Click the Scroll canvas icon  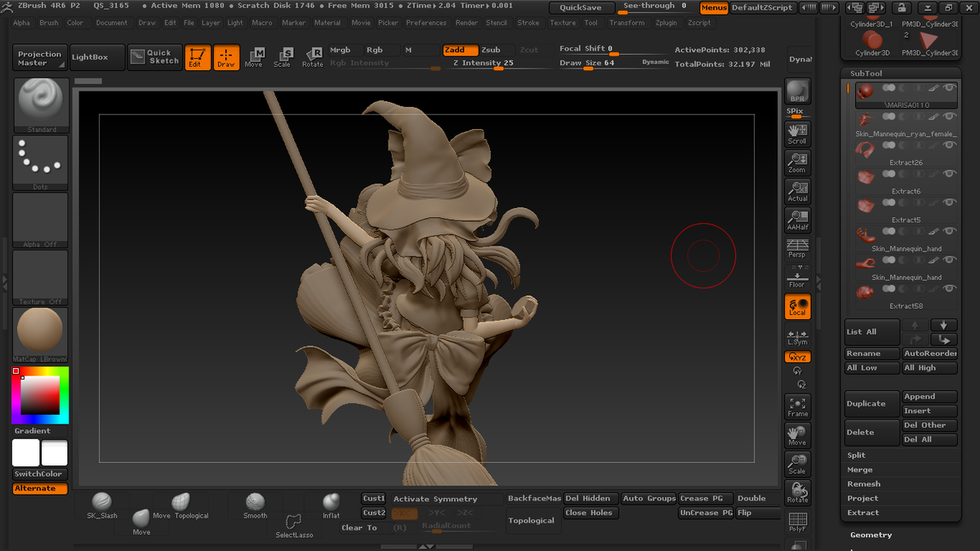click(798, 135)
